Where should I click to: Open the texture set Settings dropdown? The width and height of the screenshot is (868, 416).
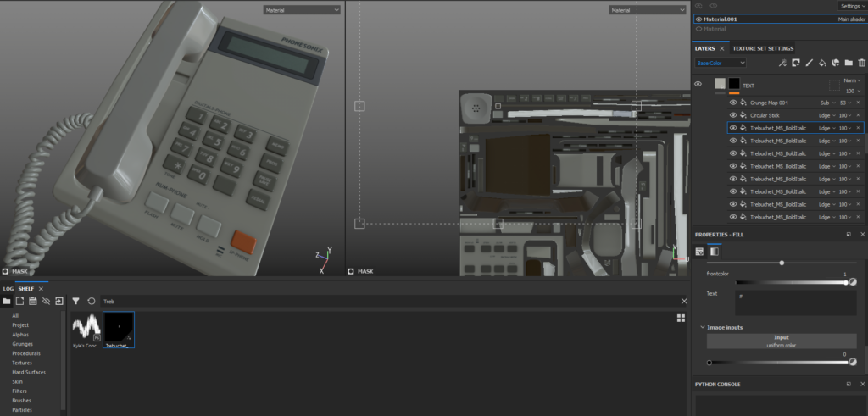[853, 6]
